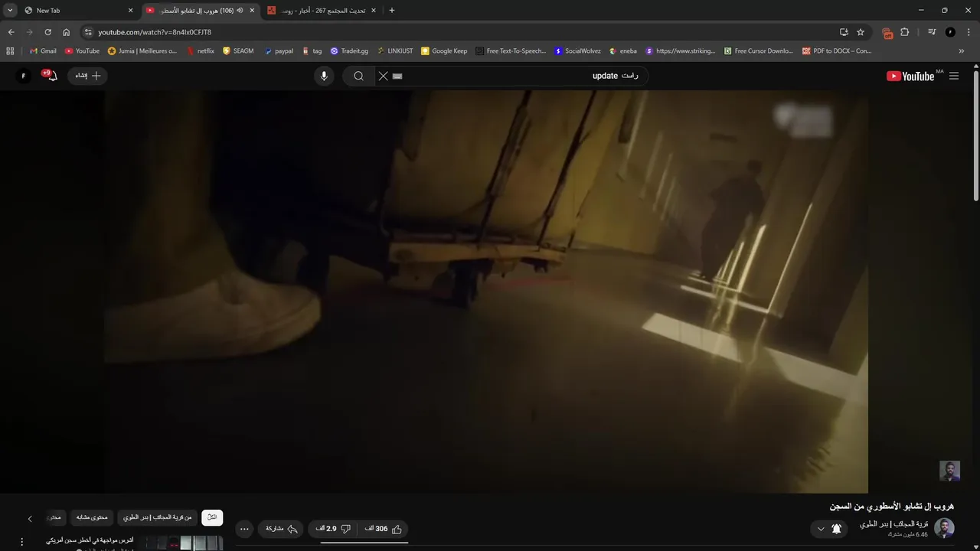This screenshot has height=551, width=980.
Task: Open the paypal bookmark
Action: point(279,51)
